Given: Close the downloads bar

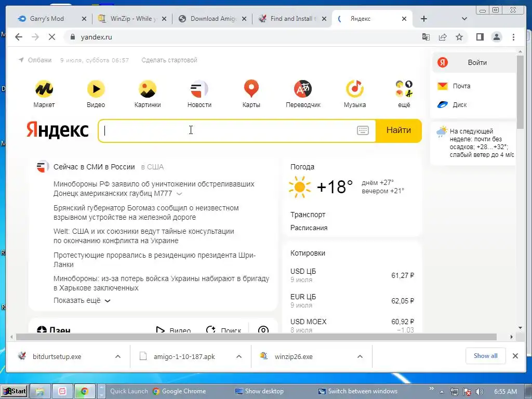Looking at the screenshot, I should click(515, 356).
